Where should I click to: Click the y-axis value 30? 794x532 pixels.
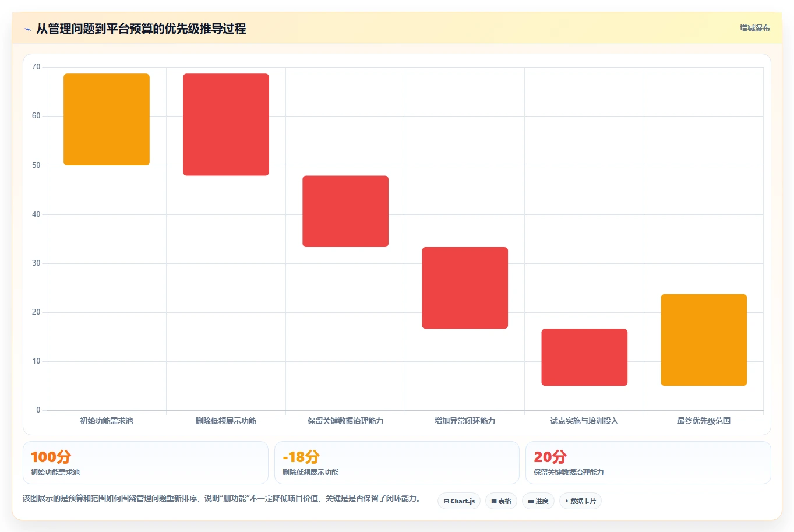pos(36,263)
